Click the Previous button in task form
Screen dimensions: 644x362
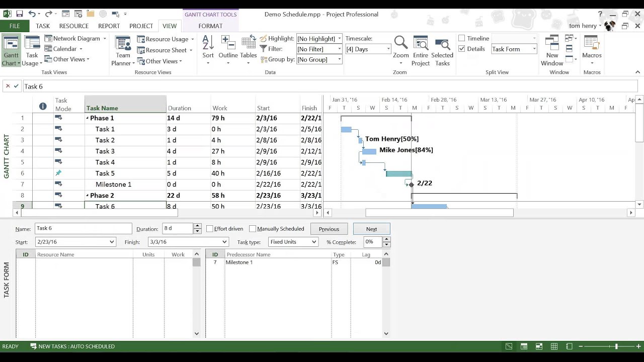click(329, 229)
